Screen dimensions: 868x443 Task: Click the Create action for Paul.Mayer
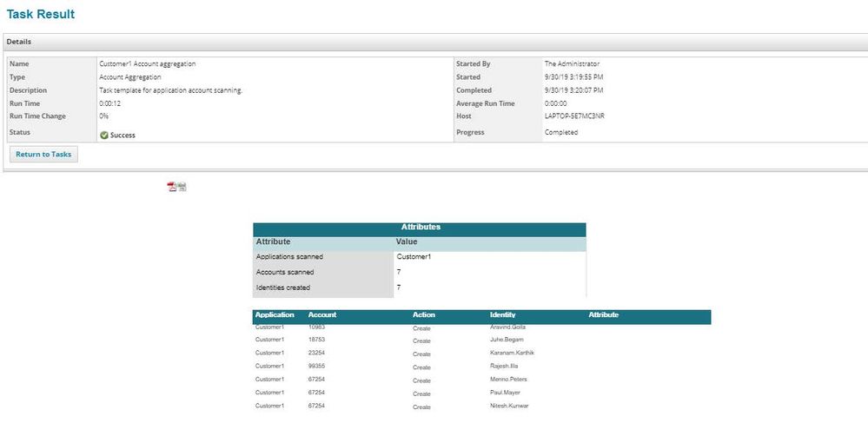click(421, 393)
